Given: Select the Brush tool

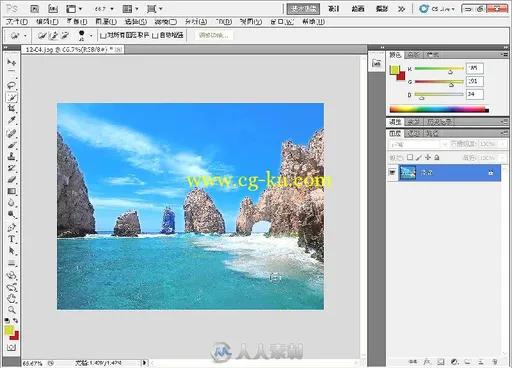Looking at the screenshot, I should click(11, 145).
